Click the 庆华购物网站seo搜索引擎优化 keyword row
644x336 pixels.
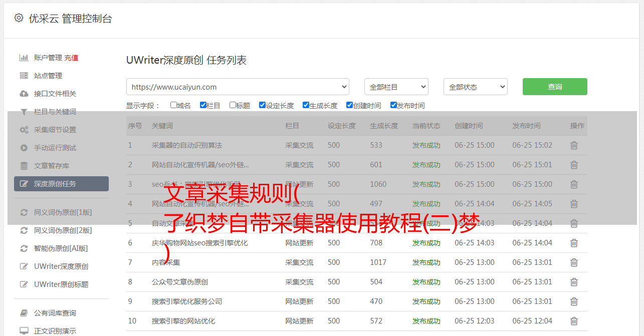coord(199,243)
